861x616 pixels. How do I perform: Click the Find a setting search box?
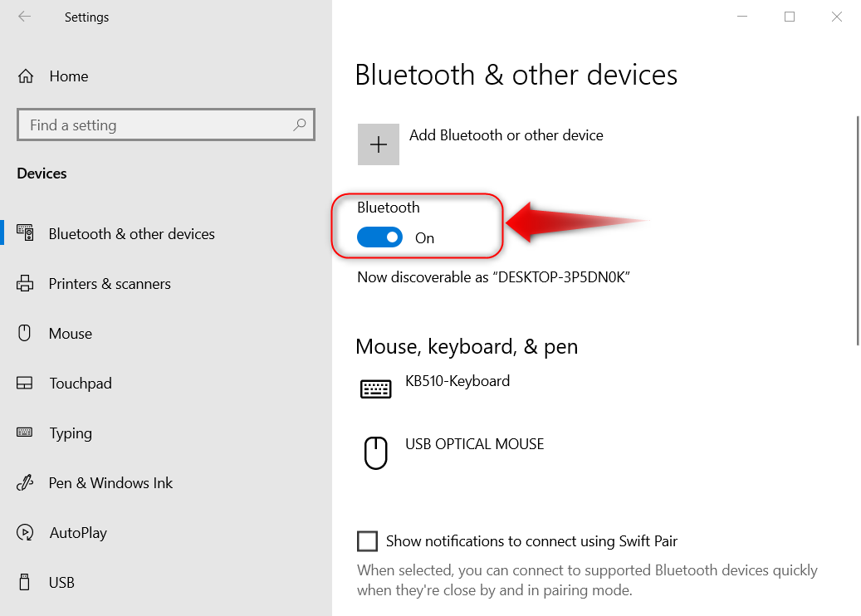158,125
